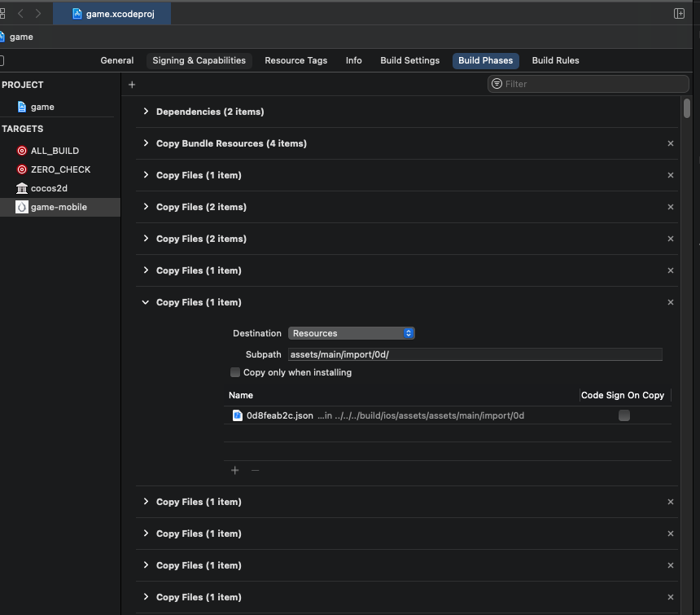Select the game.xcodeproj editor tab
The image size is (700, 615).
point(112,14)
